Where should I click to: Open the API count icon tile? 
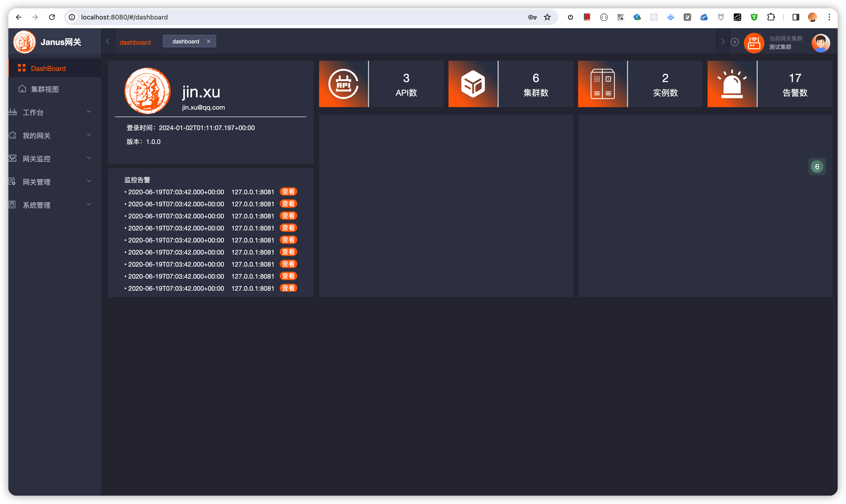pyautogui.click(x=343, y=84)
